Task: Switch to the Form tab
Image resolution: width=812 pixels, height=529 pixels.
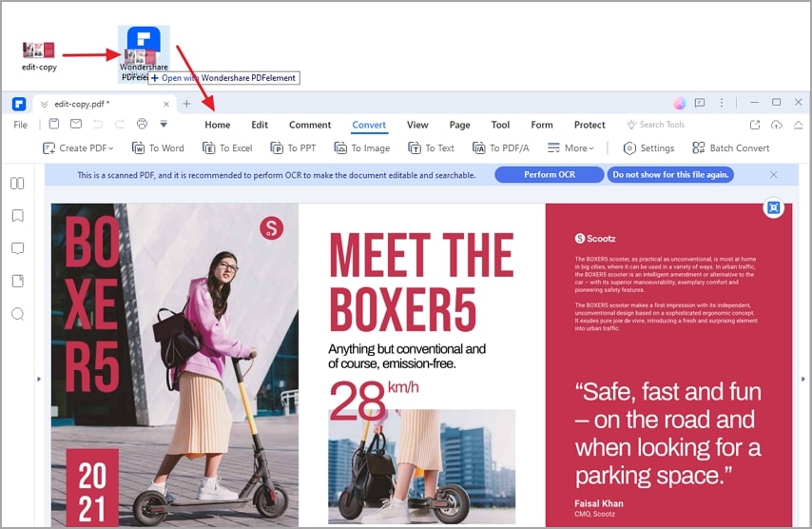Action: tap(542, 125)
